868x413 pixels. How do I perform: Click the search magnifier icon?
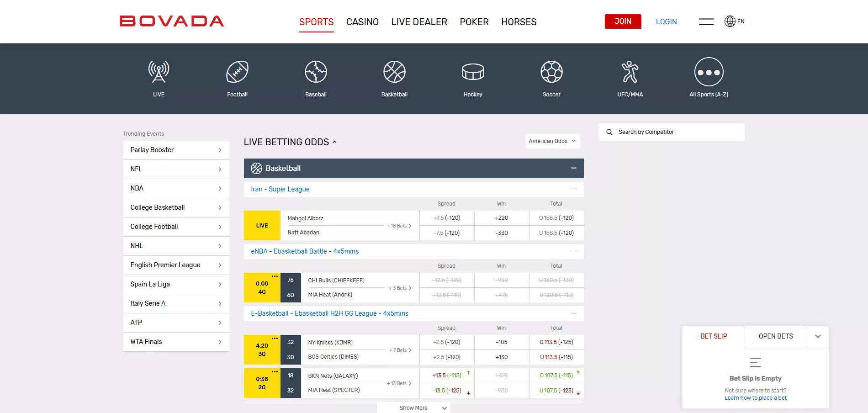(609, 132)
